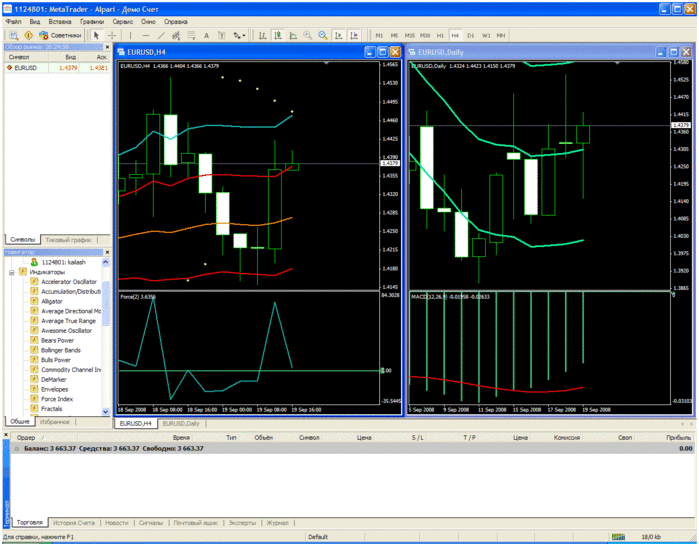
Task: Click the EURUSD row in market watch
Action: point(26,68)
